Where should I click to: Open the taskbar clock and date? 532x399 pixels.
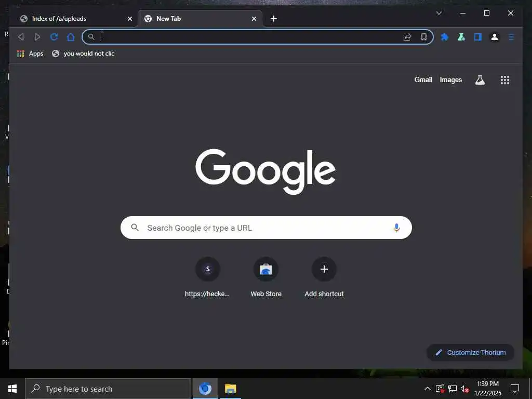tap(487, 389)
